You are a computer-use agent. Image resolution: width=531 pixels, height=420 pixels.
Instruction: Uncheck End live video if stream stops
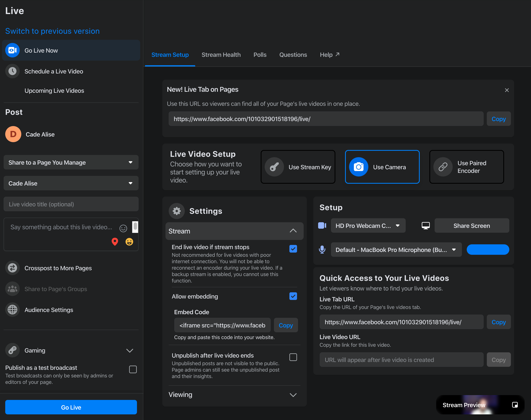[293, 249]
